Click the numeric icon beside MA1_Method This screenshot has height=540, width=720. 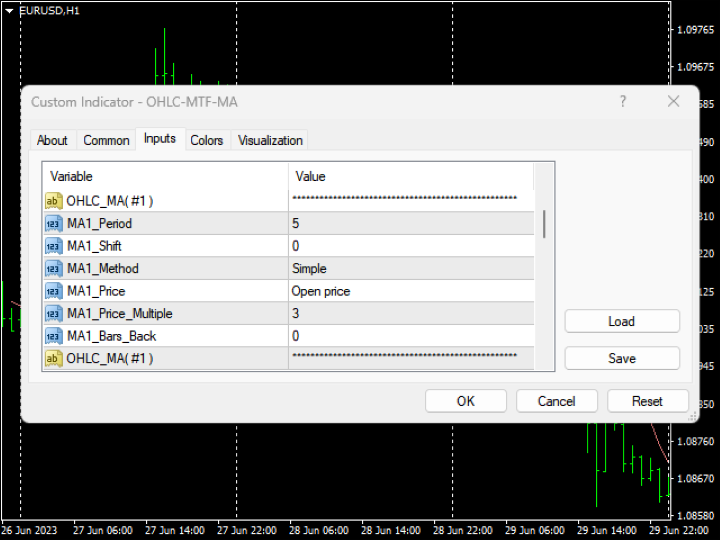54,268
